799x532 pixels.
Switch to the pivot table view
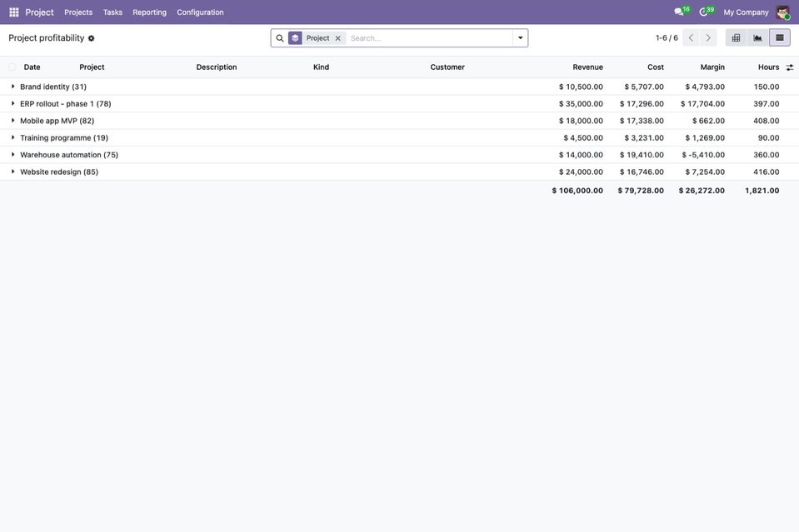(x=737, y=37)
